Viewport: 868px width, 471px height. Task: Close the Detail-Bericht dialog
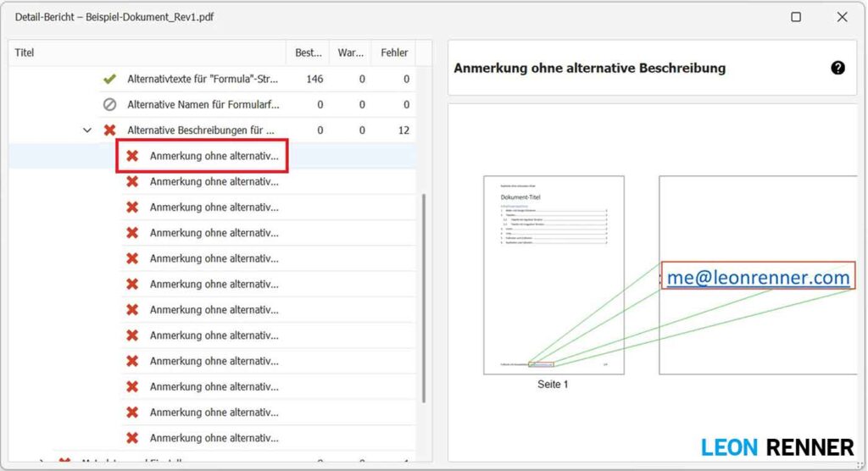[x=842, y=17]
